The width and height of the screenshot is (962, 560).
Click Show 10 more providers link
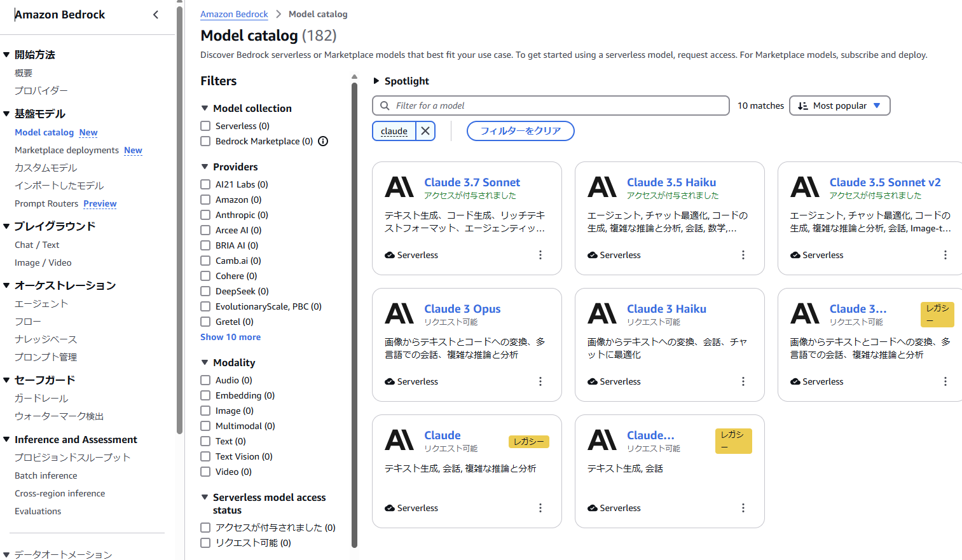[231, 337]
